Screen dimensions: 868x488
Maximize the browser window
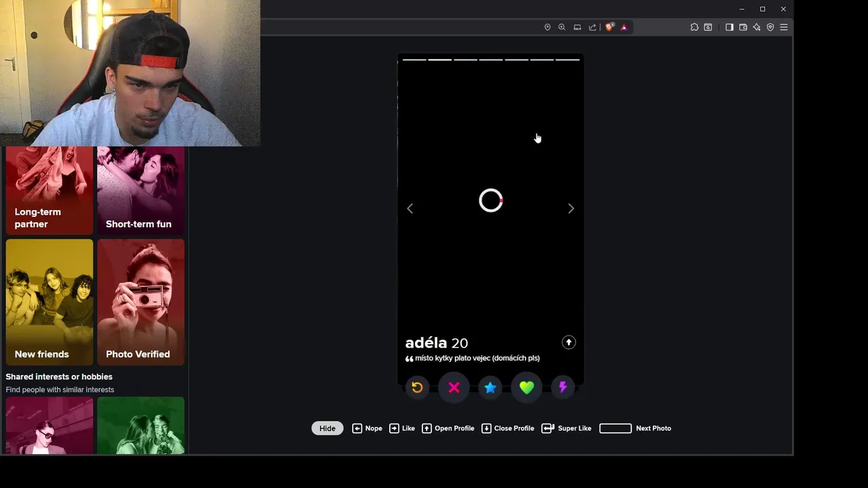762,9
